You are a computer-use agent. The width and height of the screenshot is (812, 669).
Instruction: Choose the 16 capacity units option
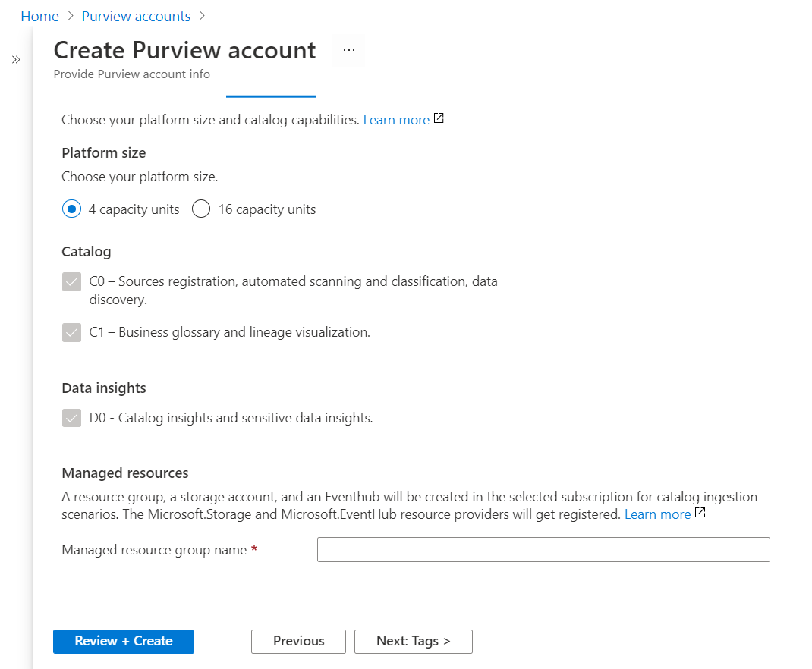pos(201,209)
